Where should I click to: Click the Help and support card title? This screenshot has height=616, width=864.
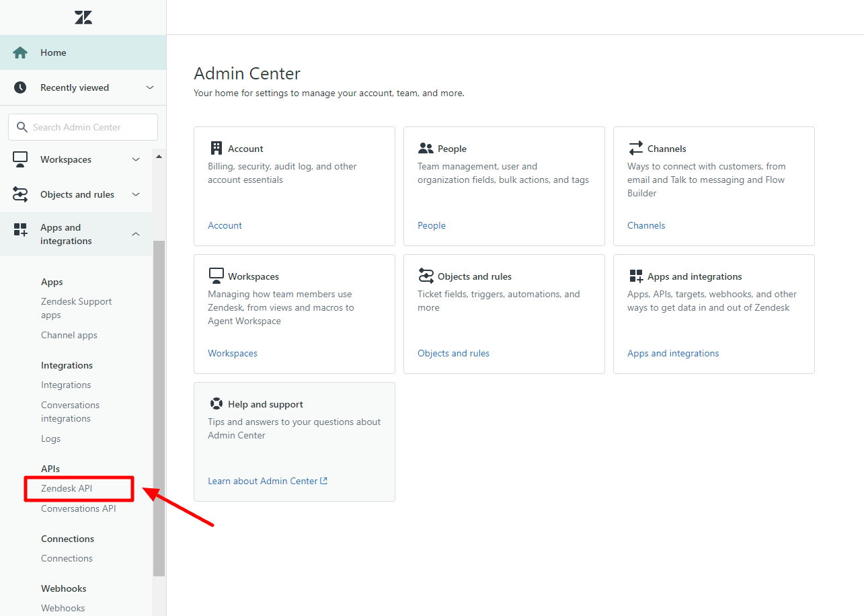[x=266, y=404]
